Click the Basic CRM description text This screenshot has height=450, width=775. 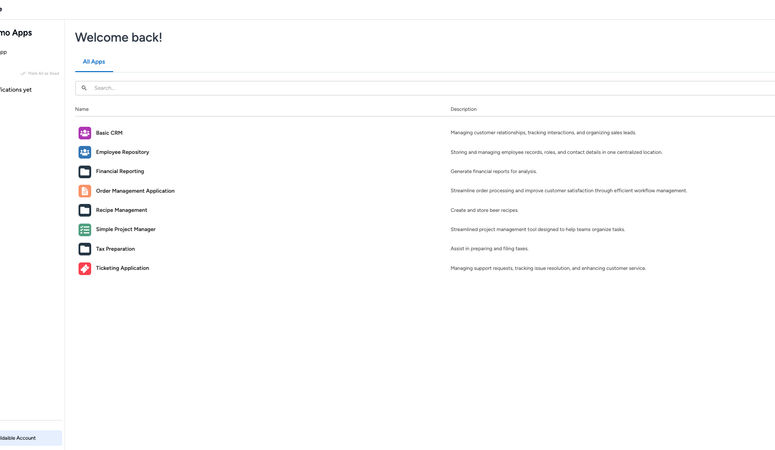[x=543, y=133]
